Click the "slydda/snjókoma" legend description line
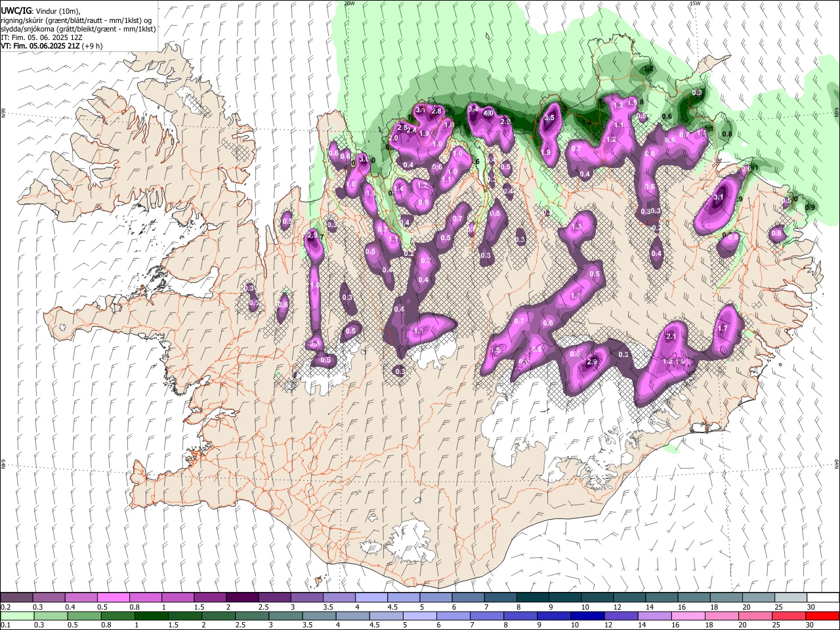 click(x=78, y=29)
